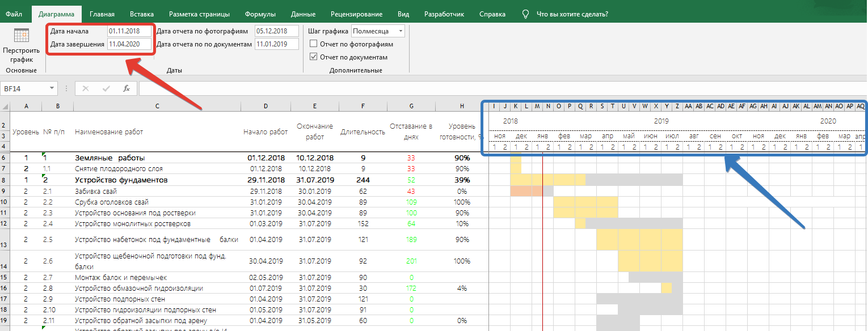The image size is (868, 331).
Task: Open the Файл tab
Action: [14, 14]
